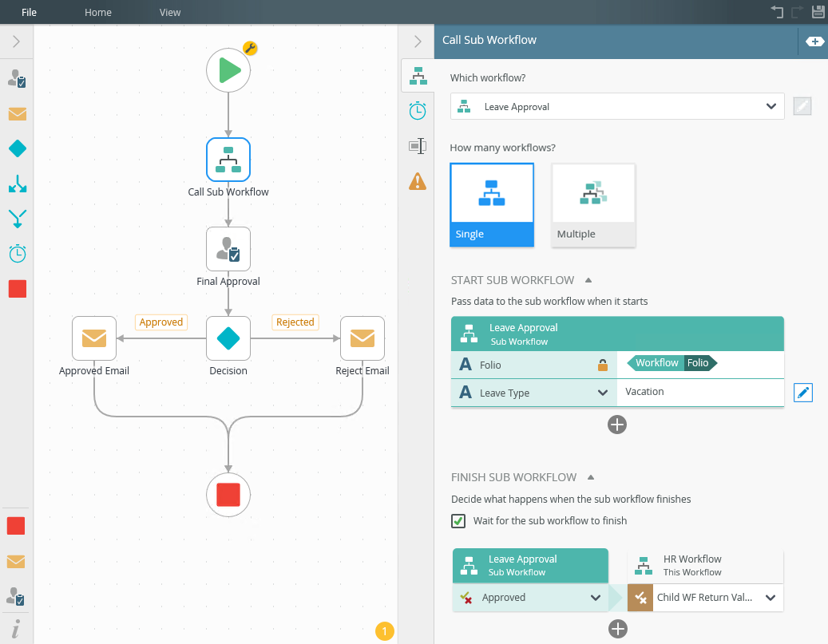
Task: Choose the Multiple workflows option
Action: [593, 204]
